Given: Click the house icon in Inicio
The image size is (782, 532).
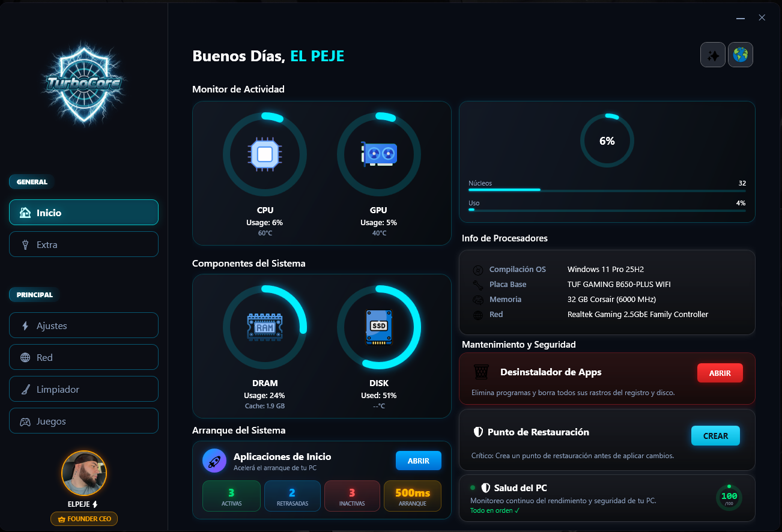Looking at the screenshot, I should tap(25, 213).
